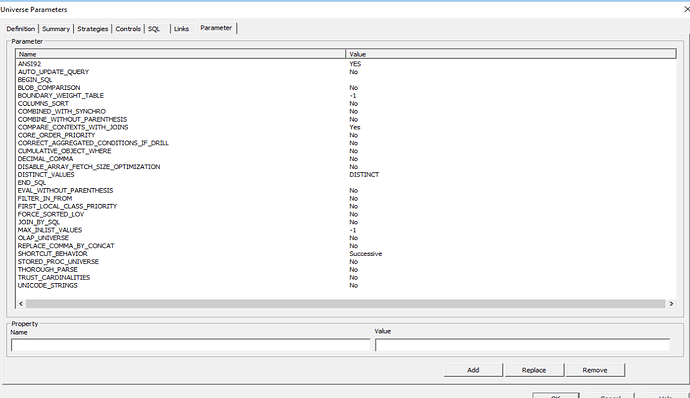Select the END_SQL parameter
The height and width of the screenshot is (398, 690).
point(32,183)
